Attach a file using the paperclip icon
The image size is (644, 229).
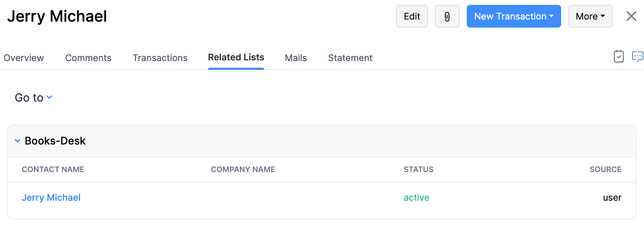tap(447, 16)
